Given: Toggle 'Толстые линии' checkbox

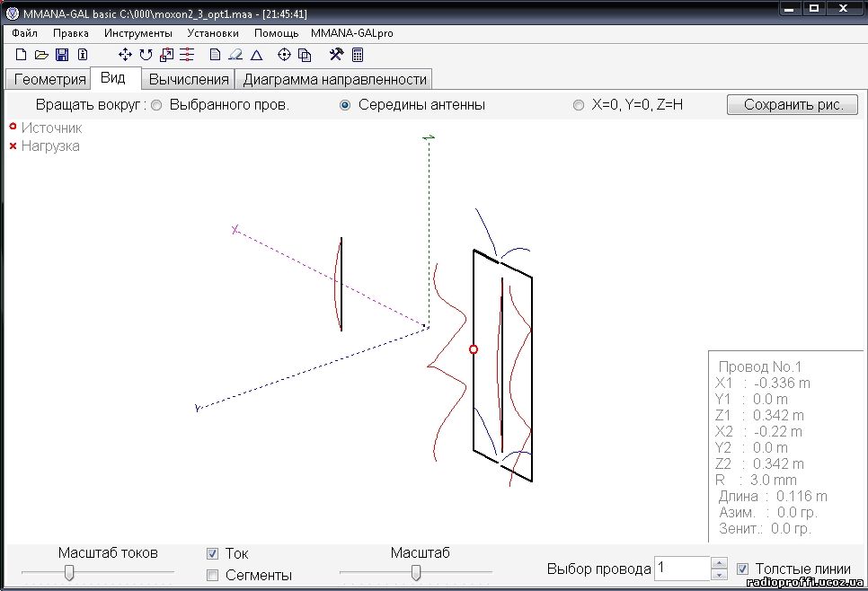Looking at the screenshot, I should point(743,569).
